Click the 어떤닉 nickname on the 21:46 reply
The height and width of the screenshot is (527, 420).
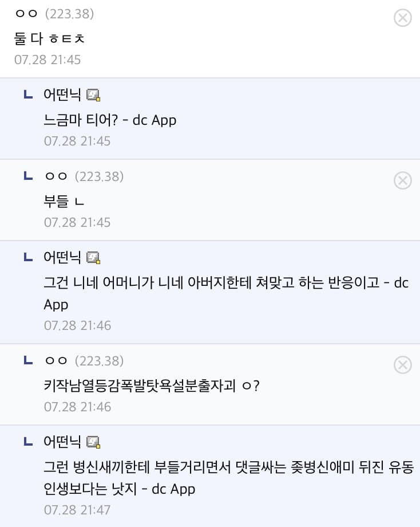[62, 257]
